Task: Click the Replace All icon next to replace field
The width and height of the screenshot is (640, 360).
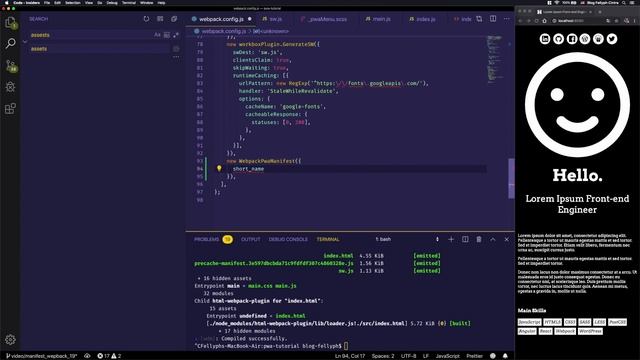Action: tap(176, 49)
